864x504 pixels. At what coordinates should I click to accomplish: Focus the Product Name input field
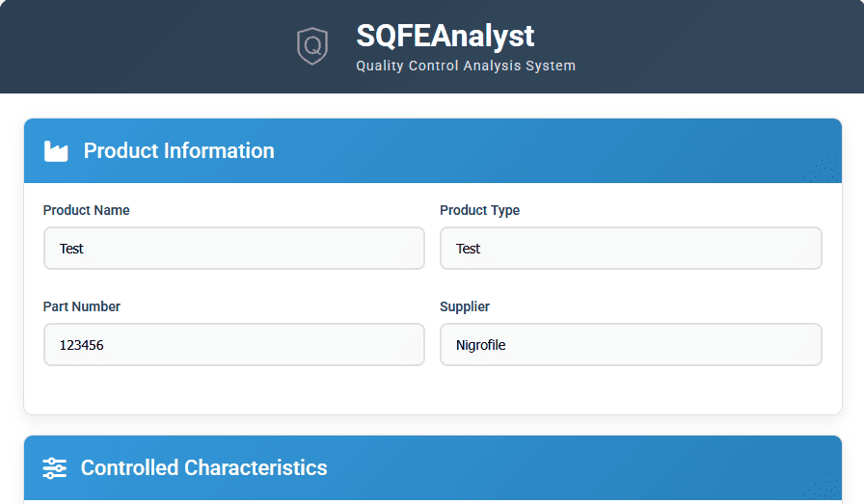tap(233, 249)
